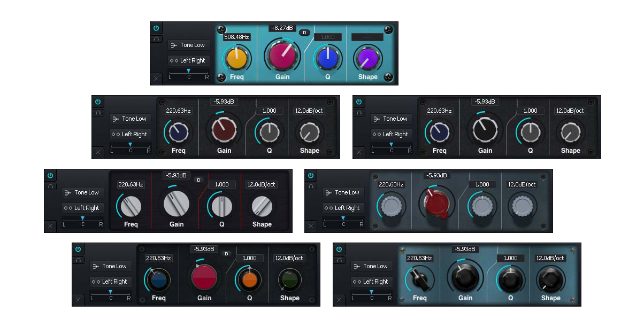Click the 508.48Hz frequency value field
Screen dimensions: 644x328
click(x=236, y=37)
